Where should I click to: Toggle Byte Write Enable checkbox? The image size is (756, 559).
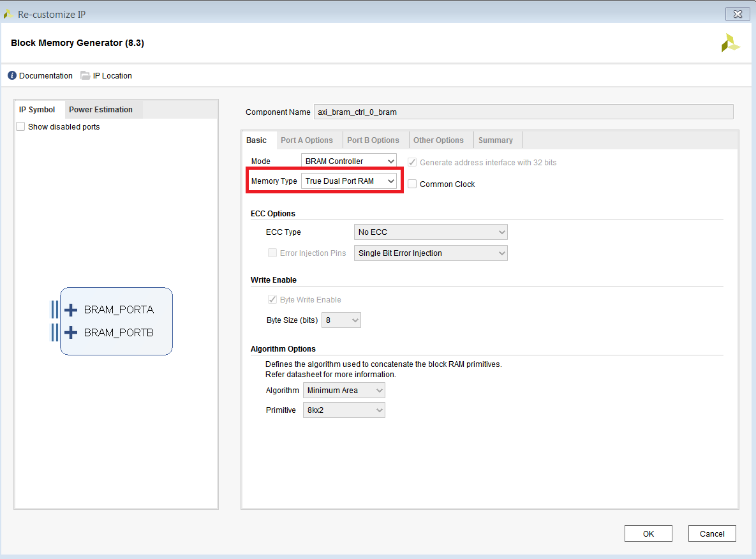(x=272, y=299)
